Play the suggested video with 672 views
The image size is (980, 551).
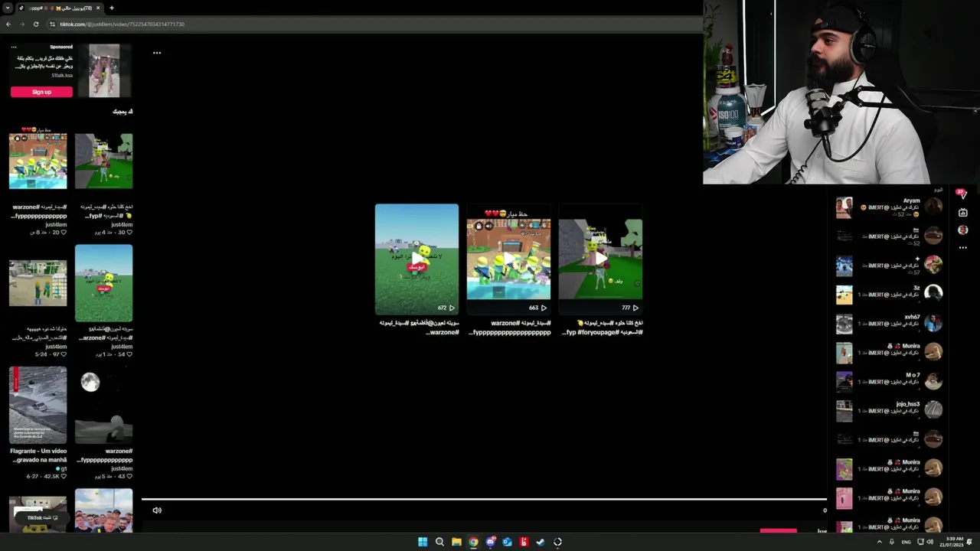coord(416,259)
